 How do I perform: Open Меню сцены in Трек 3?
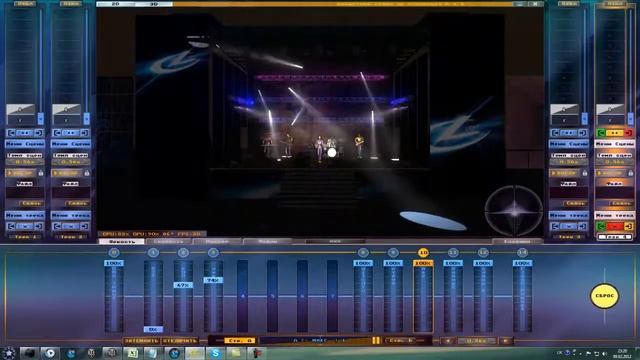coord(569,144)
